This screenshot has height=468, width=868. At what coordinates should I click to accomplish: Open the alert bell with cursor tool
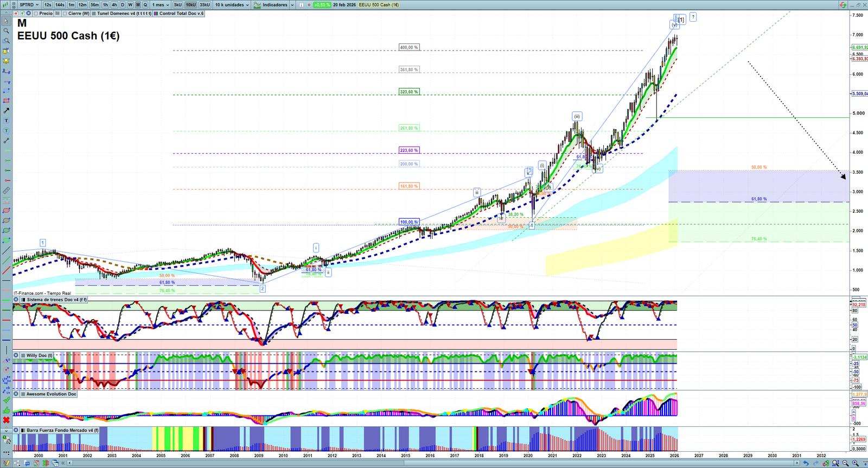pos(6,51)
